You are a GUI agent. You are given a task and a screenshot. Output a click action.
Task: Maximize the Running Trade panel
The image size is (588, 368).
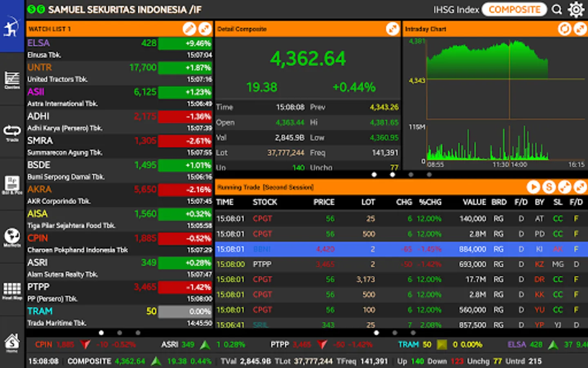(x=580, y=187)
